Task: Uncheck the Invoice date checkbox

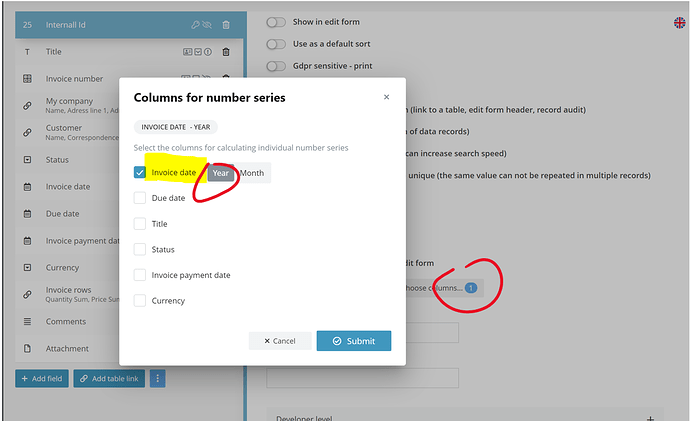Action: coord(139,172)
